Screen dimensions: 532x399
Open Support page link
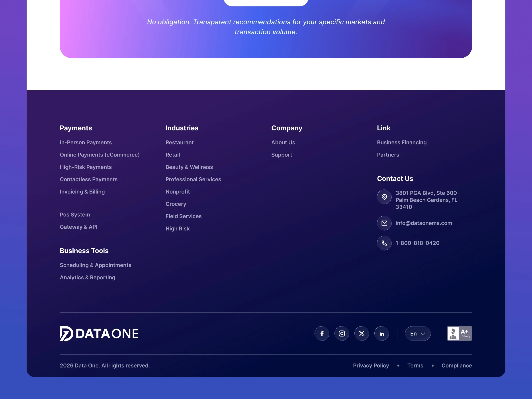[282, 155]
